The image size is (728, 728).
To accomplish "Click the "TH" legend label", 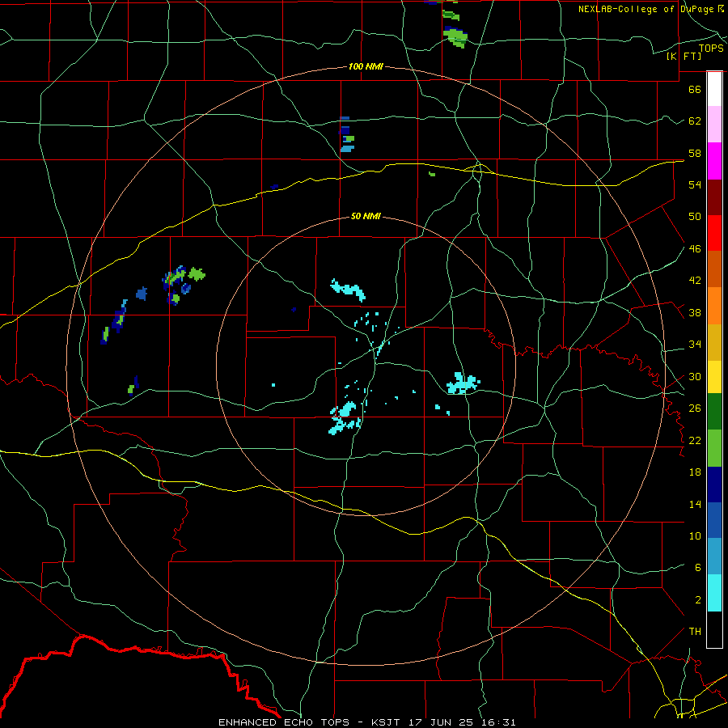I will [x=695, y=632].
